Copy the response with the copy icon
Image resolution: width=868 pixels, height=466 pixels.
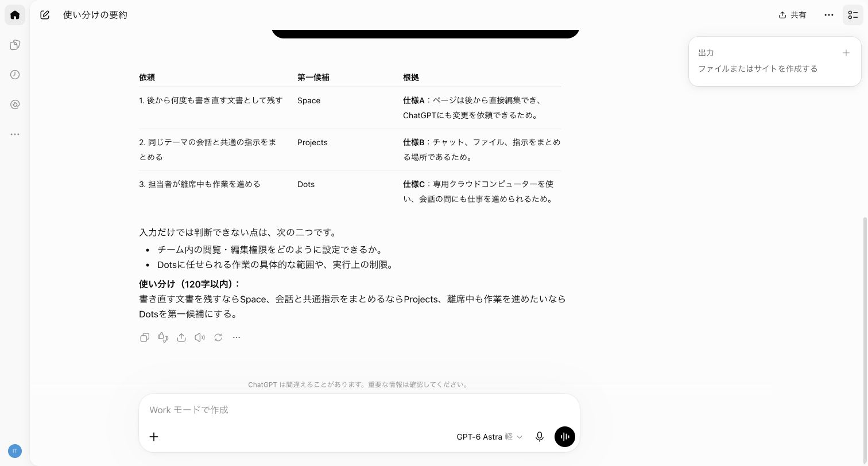pyautogui.click(x=145, y=337)
